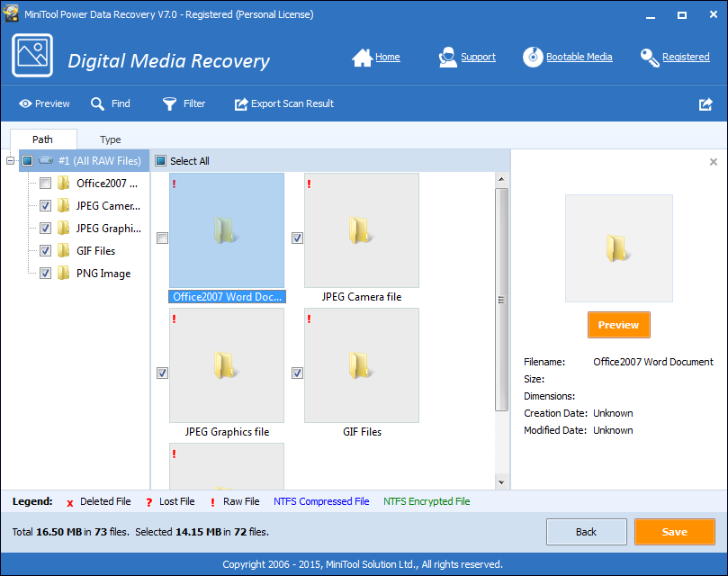Screen dimensions: 728x576
Task: Click the orange Save button
Action: 675,532
